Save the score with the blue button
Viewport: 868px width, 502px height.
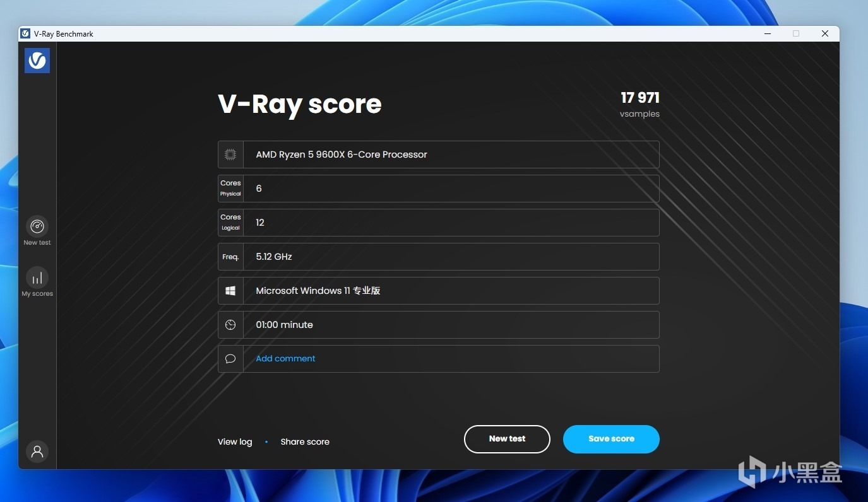pos(611,439)
